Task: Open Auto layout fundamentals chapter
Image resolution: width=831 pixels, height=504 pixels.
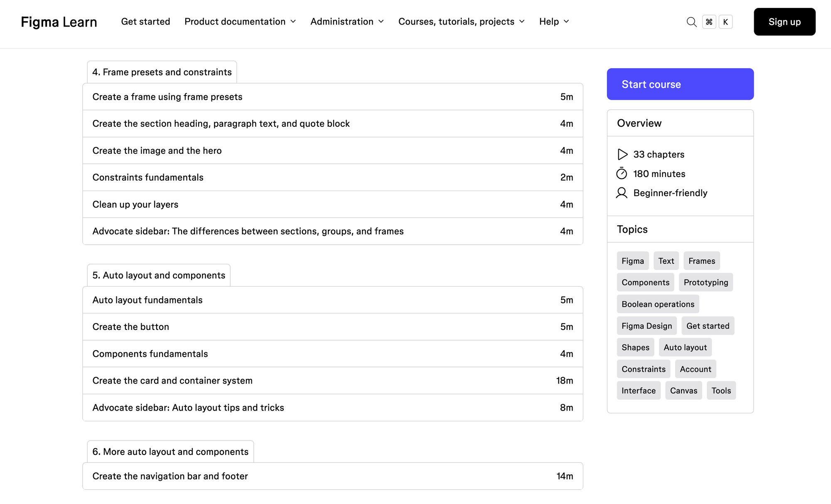Action: (x=333, y=300)
